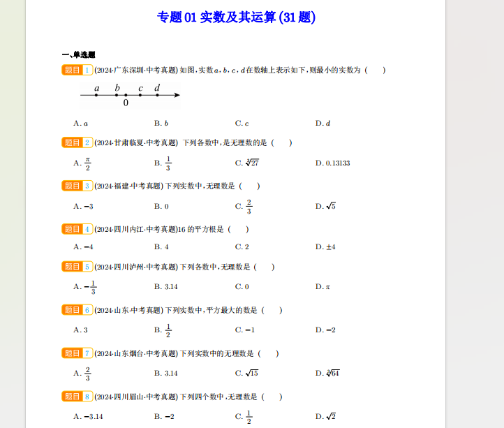Viewport: 504px width, 428px height.
Task: Select option C. 2 in question 4
Action: click(242, 247)
